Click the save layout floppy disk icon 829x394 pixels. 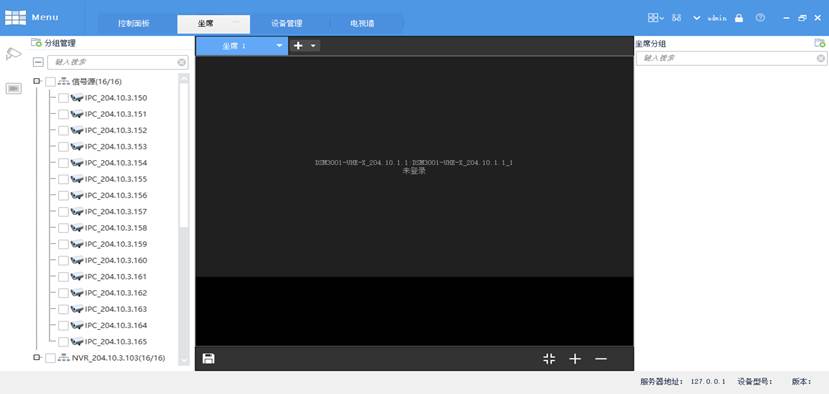click(208, 359)
